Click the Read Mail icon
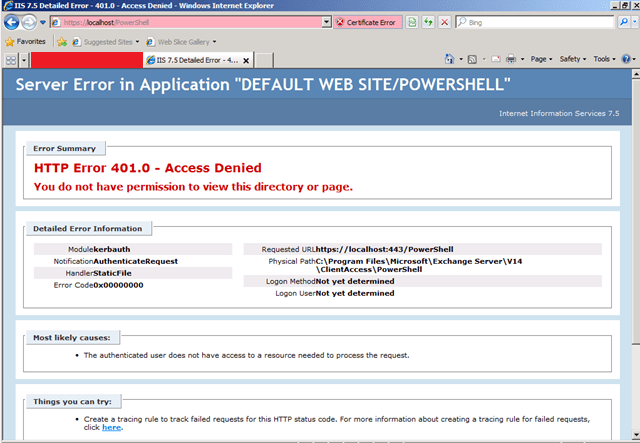Image resolution: width=640 pixels, height=443 pixels. (x=496, y=59)
